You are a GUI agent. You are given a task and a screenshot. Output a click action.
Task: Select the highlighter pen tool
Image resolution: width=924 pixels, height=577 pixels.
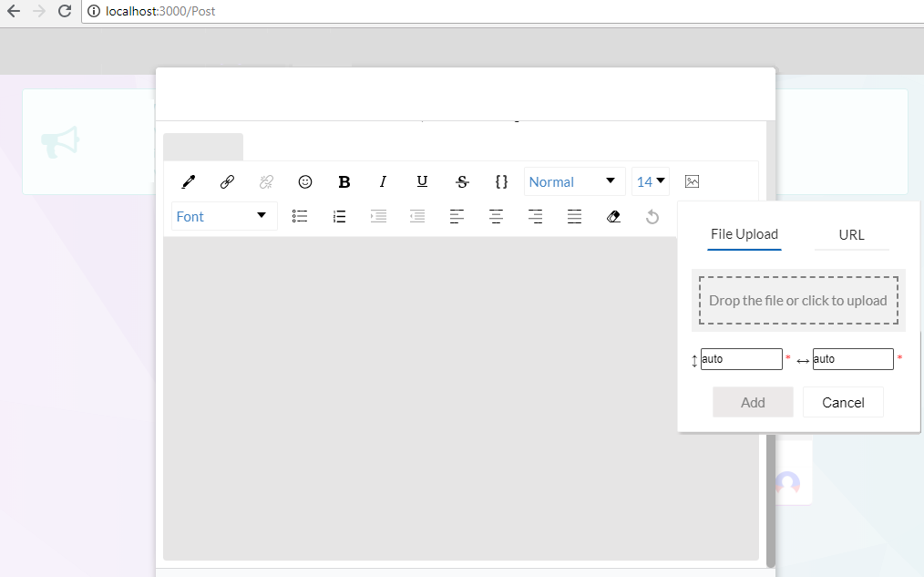pyautogui.click(x=188, y=181)
